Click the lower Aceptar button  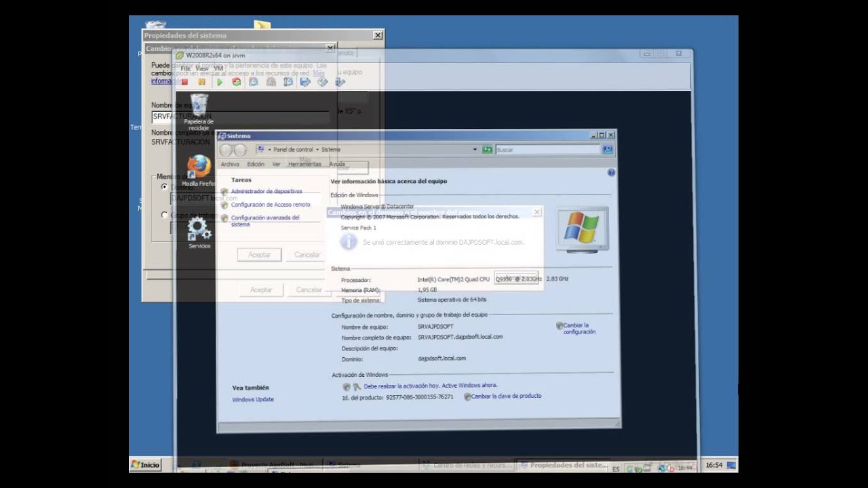(x=261, y=290)
